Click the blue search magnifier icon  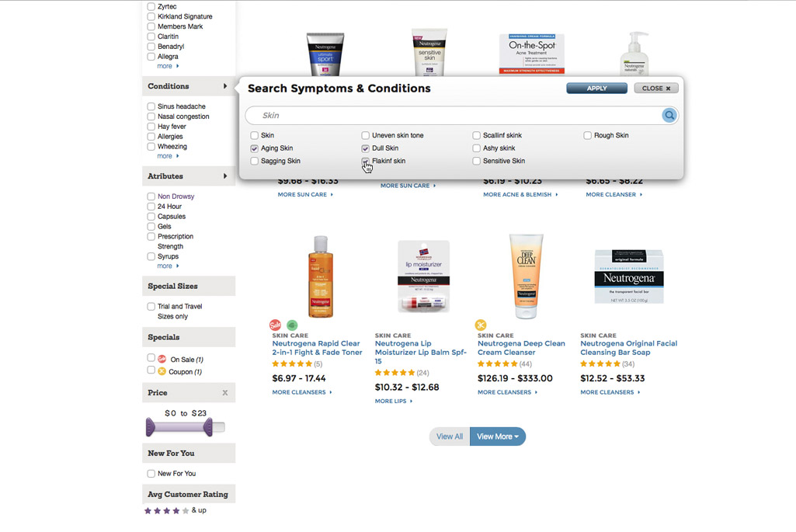[x=669, y=115]
